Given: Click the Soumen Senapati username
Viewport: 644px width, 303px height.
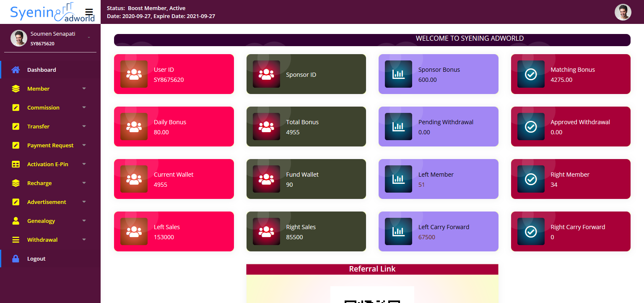Looking at the screenshot, I should coord(53,34).
